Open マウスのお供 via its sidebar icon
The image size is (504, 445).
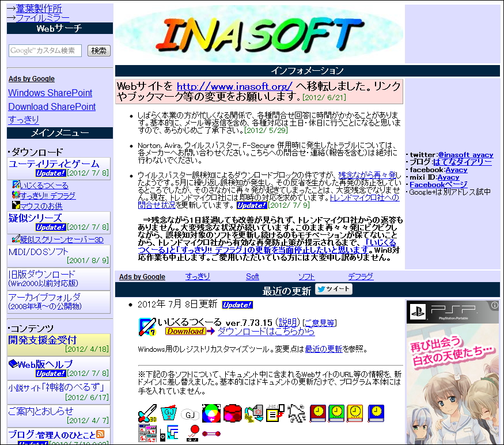coord(16,206)
